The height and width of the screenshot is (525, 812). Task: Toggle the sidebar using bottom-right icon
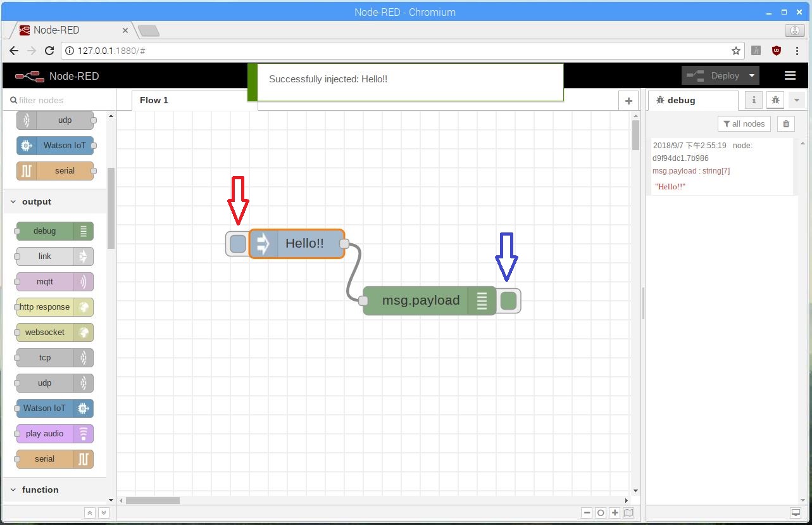(x=796, y=513)
